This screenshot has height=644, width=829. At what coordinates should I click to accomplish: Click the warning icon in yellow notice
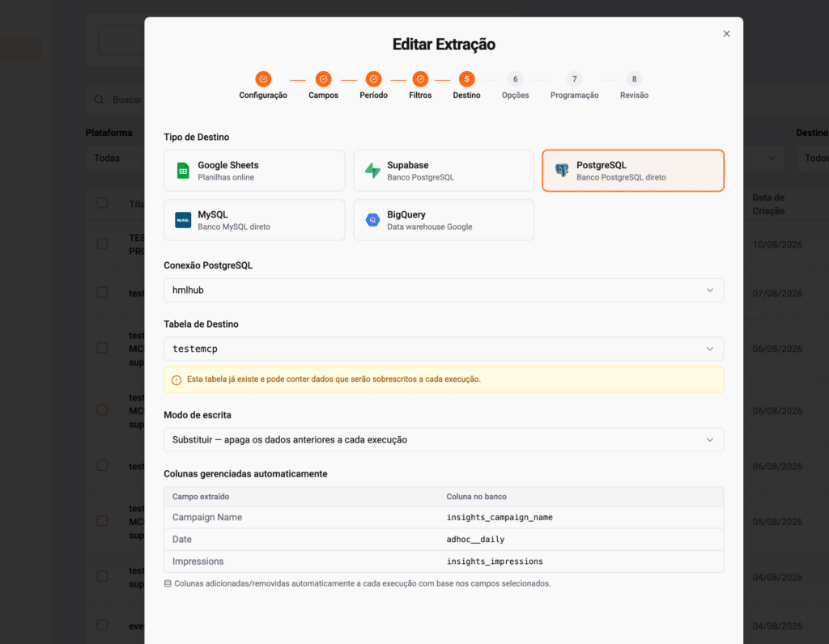pyautogui.click(x=176, y=380)
